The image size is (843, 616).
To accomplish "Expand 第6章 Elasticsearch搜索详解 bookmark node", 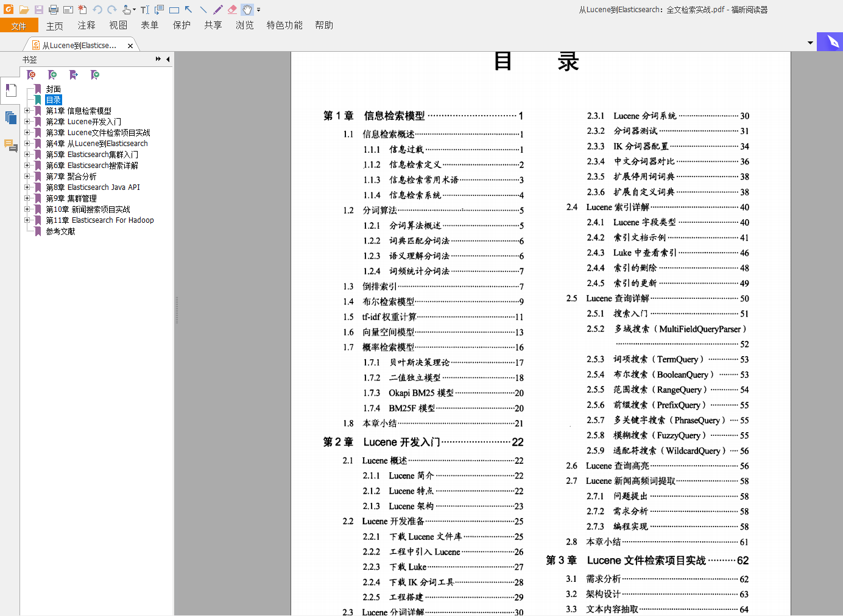I will pyautogui.click(x=27, y=166).
